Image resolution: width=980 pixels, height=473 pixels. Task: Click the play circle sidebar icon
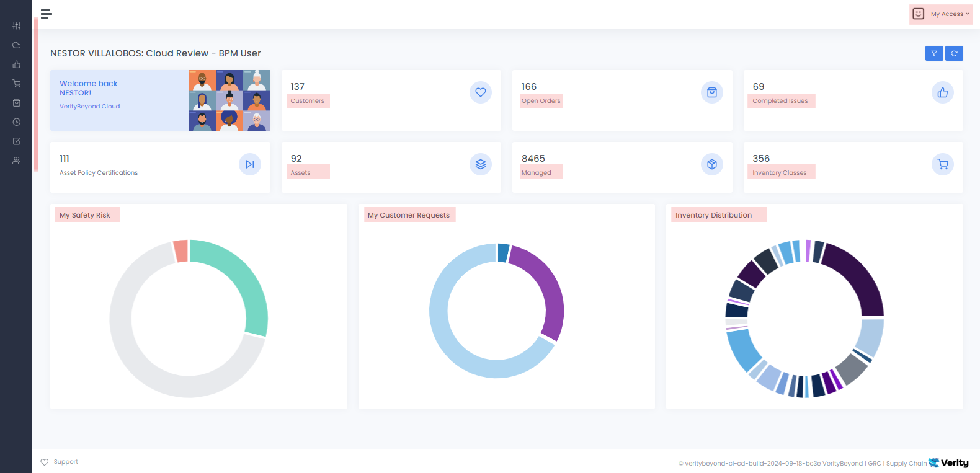coord(17,122)
